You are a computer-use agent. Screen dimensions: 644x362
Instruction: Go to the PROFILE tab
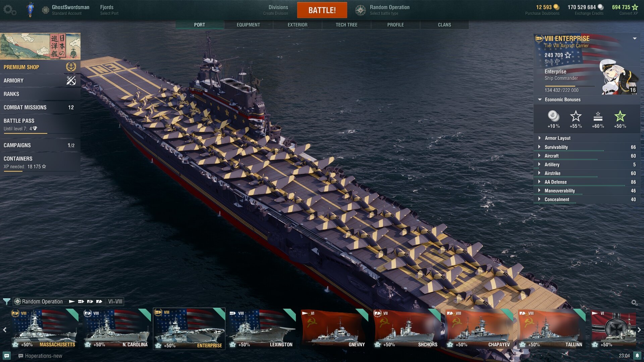pyautogui.click(x=395, y=25)
